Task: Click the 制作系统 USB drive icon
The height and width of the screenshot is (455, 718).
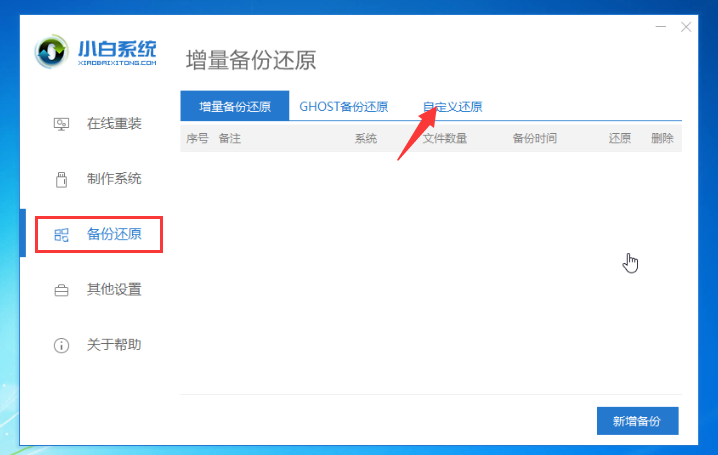Action: tap(61, 179)
